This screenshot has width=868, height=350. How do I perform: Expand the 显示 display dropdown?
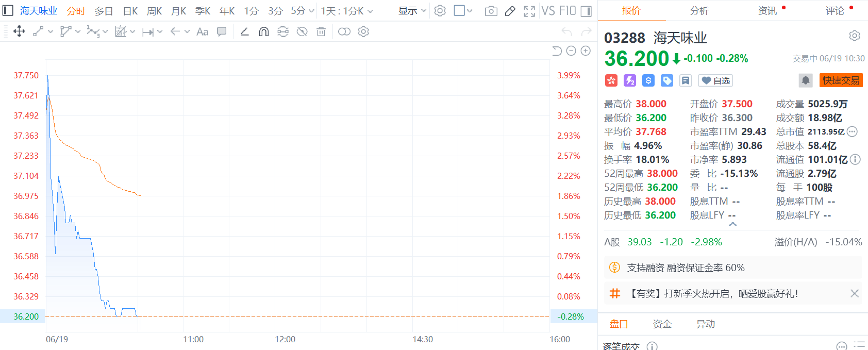click(412, 11)
